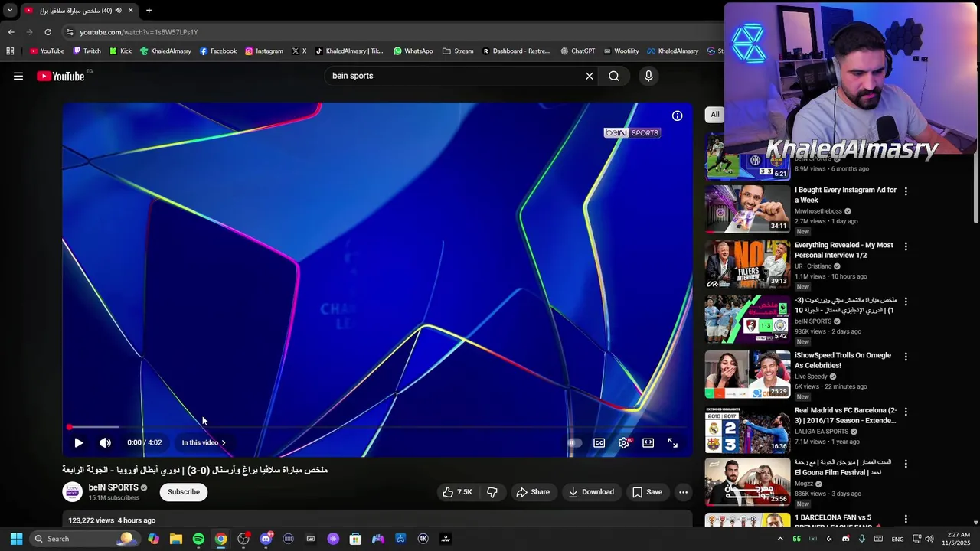This screenshot has height=551, width=980.
Task: Show video info card icon
Action: click(677, 116)
